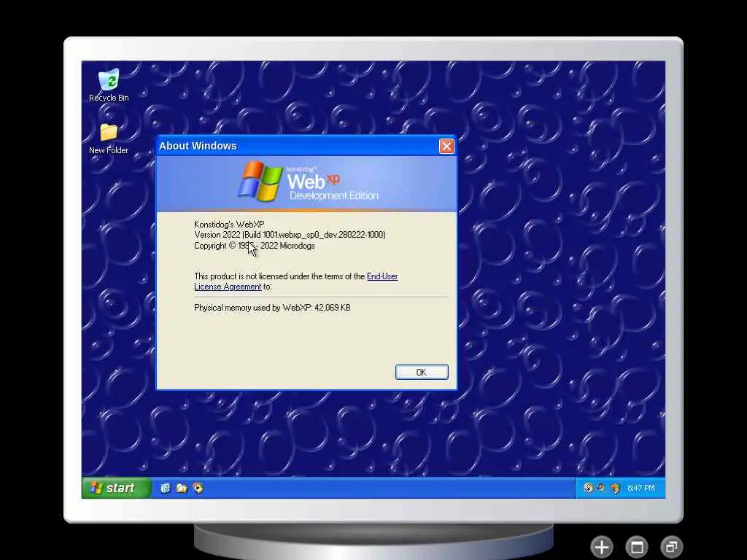Click the single window button below monitor
747x560 pixels.
pos(637,547)
